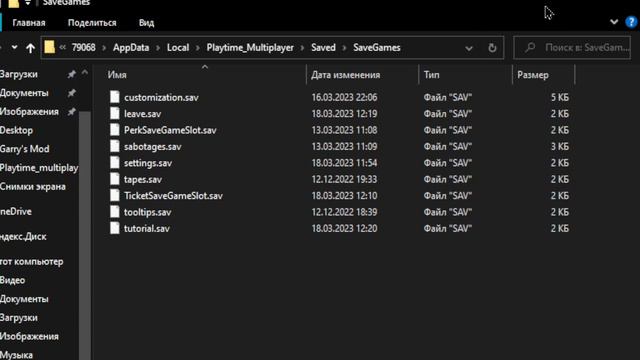640x360 pixels.
Task: Select tutorial.sav file icon
Action: tap(115, 228)
